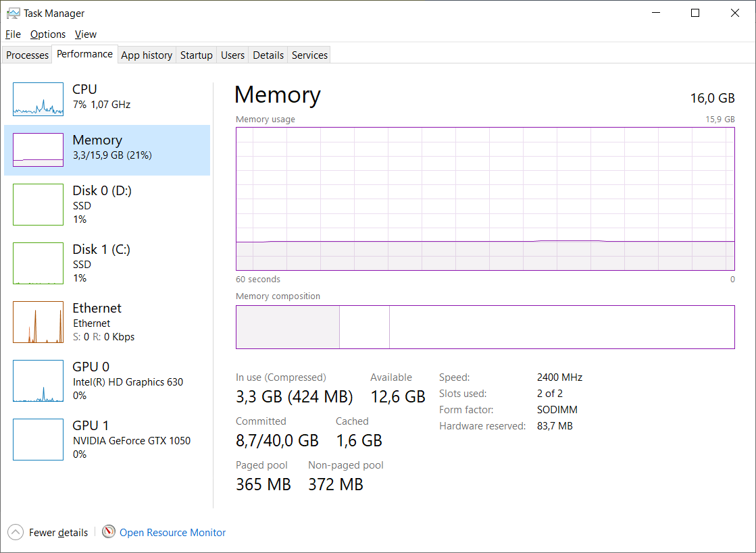Minimize the Task Manager window

point(656,13)
